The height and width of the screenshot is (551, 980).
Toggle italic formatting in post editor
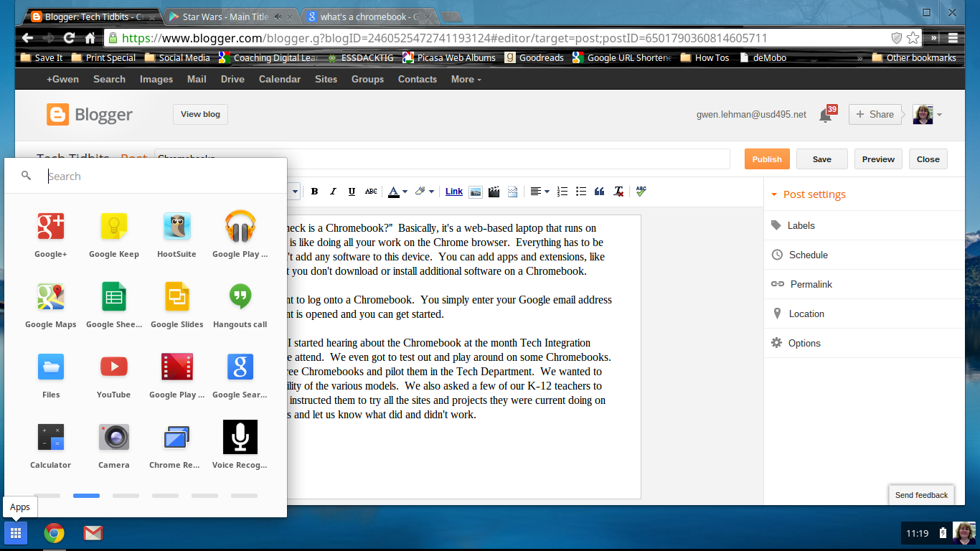pyautogui.click(x=333, y=192)
